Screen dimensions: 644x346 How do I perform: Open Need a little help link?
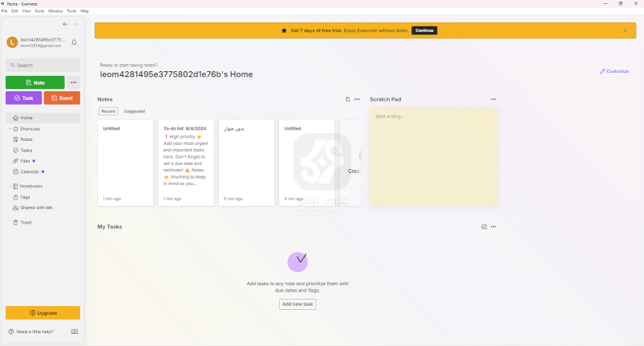[31, 332]
